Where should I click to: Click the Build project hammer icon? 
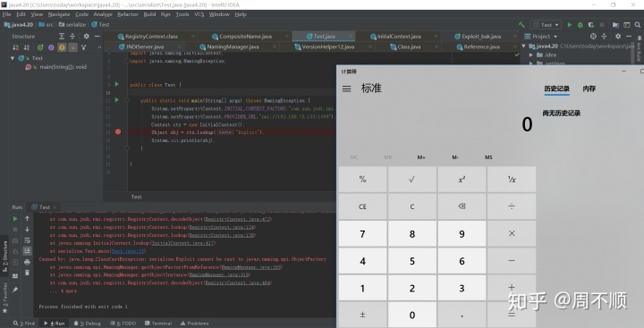(x=521, y=25)
